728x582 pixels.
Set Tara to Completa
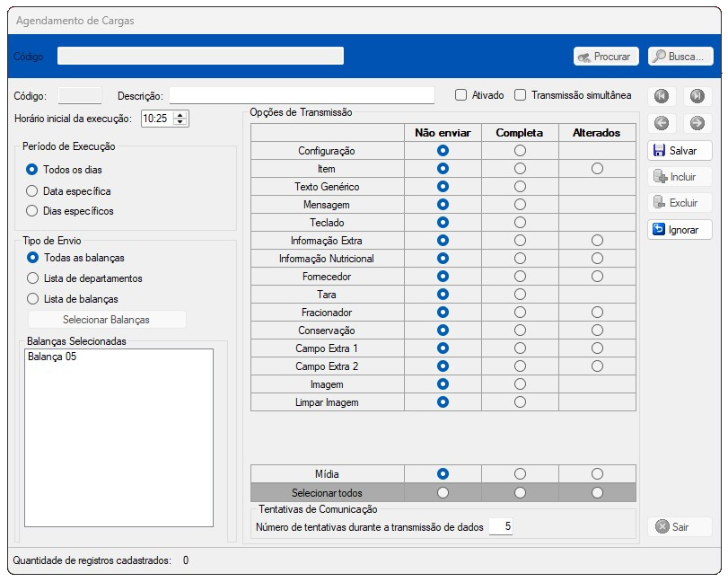pos(520,295)
